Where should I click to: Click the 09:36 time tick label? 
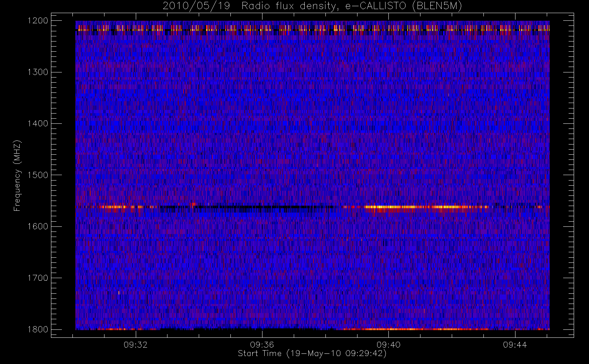(x=262, y=345)
